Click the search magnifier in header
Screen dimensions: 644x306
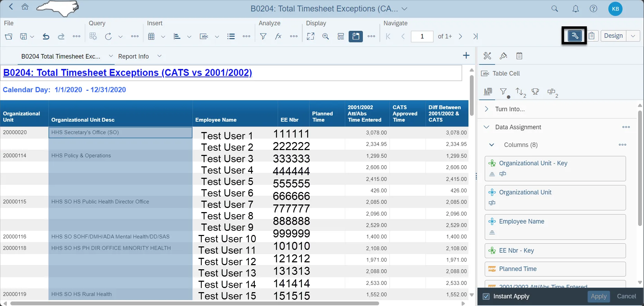pyautogui.click(x=555, y=9)
